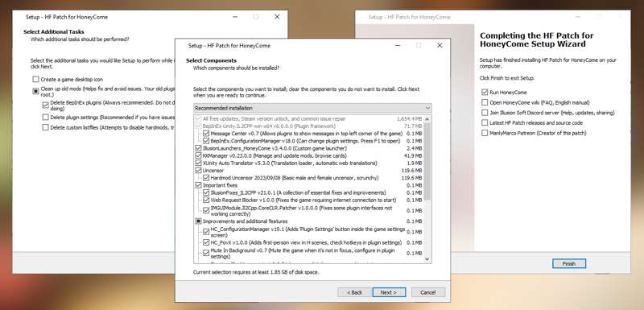Toggle Clean up old mods checkbox
Image resolution: width=644 pixels, height=310 pixels.
35,91
